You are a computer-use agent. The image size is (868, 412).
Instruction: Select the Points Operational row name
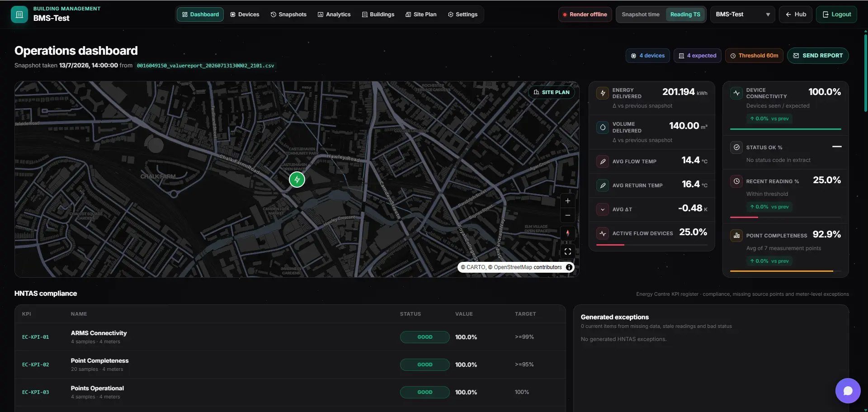pos(97,388)
